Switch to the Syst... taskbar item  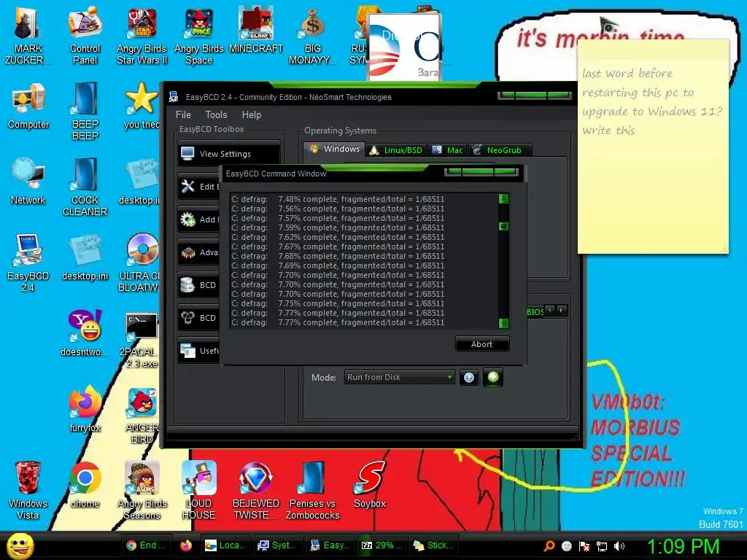[276, 545]
